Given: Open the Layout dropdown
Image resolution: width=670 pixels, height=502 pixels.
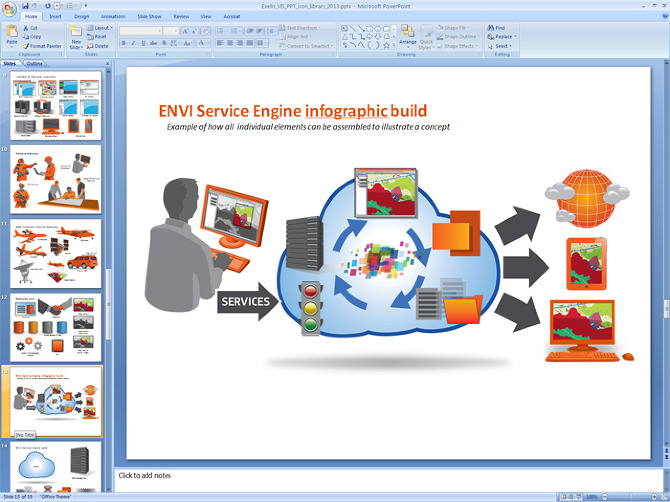Looking at the screenshot, I should (x=100, y=28).
